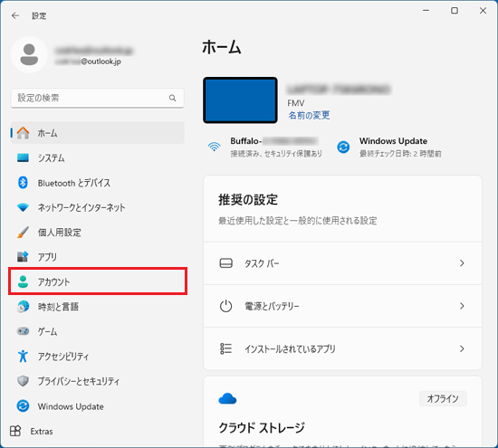This screenshot has width=498, height=448.
Task: Click the 設定の検索 search field
Action: click(x=98, y=98)
